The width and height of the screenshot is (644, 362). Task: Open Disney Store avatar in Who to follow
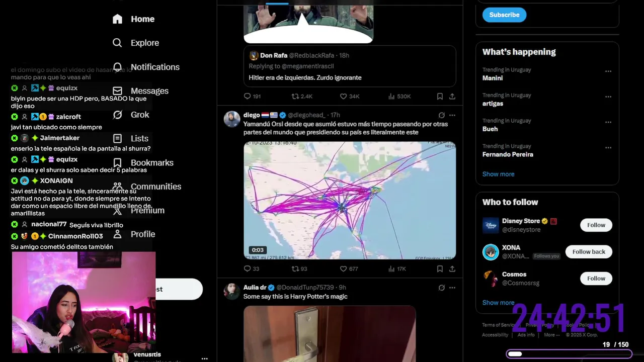(x=491, y=225)
